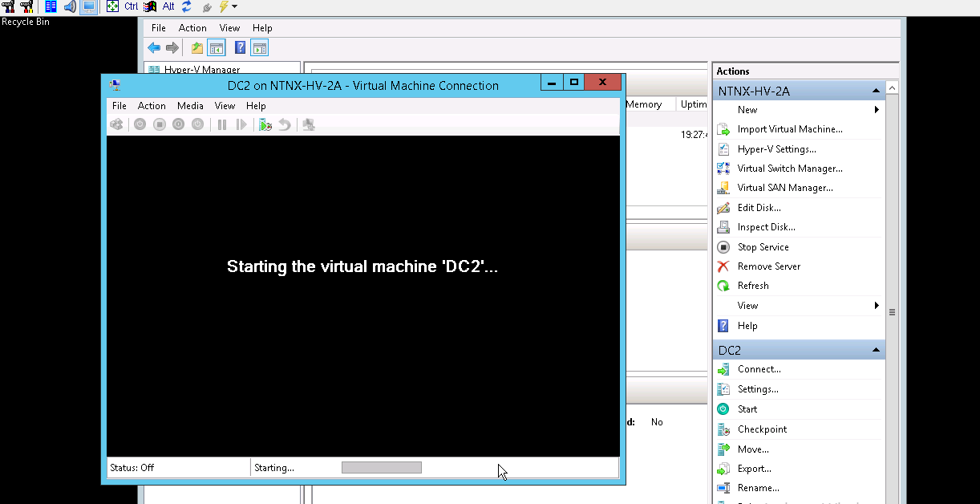Screen dimensions: 980x504
Task: Expand the New submenu arrow
Action: [877, 110]
